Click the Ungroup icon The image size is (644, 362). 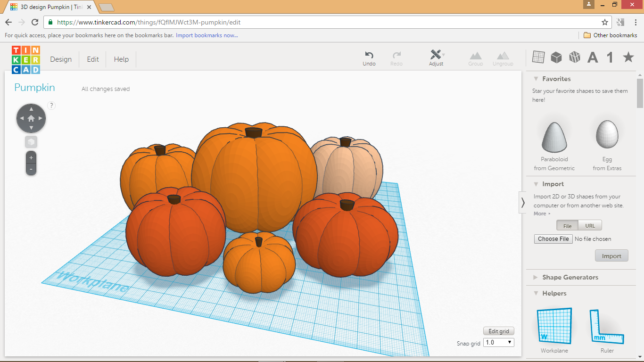[x=503, y=57]
